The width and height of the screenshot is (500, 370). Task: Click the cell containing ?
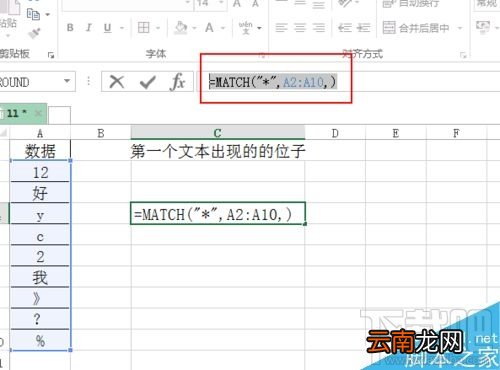click(40, 319)
